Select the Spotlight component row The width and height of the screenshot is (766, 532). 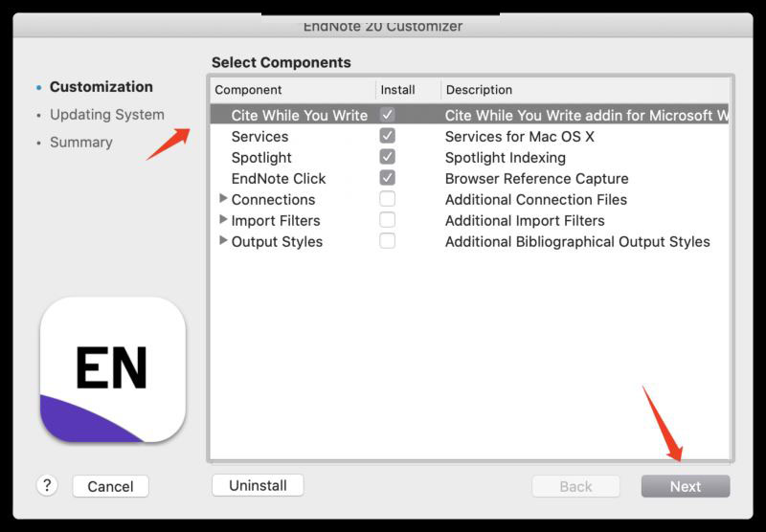coord(469,157)
